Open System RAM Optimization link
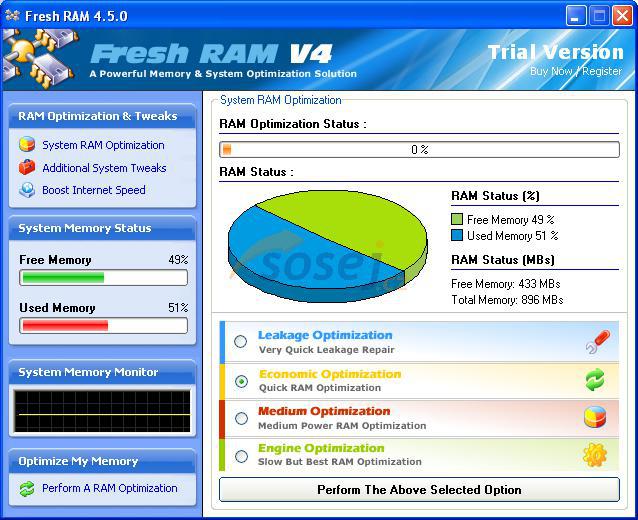 tap(103, 145)
